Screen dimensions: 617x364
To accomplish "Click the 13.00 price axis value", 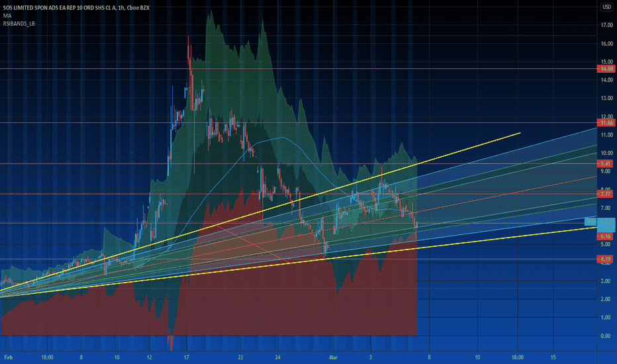I will point(606,99).
